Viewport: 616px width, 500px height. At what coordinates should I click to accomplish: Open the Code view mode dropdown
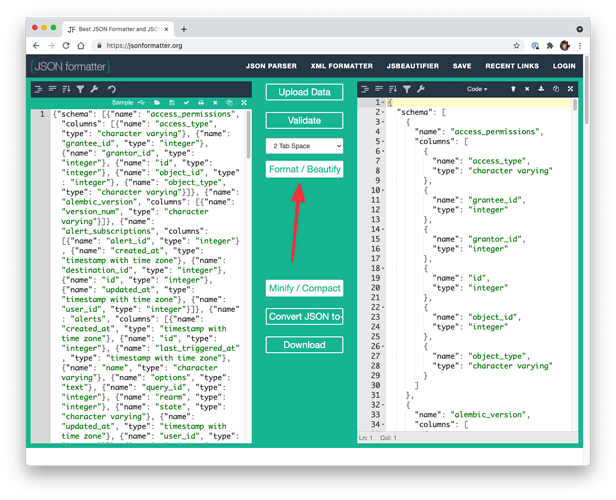point(477,89)
